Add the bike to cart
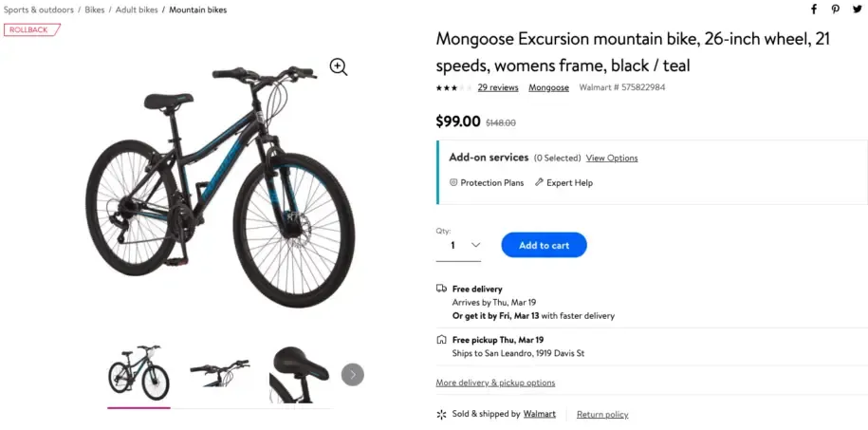 coord(544,245)
